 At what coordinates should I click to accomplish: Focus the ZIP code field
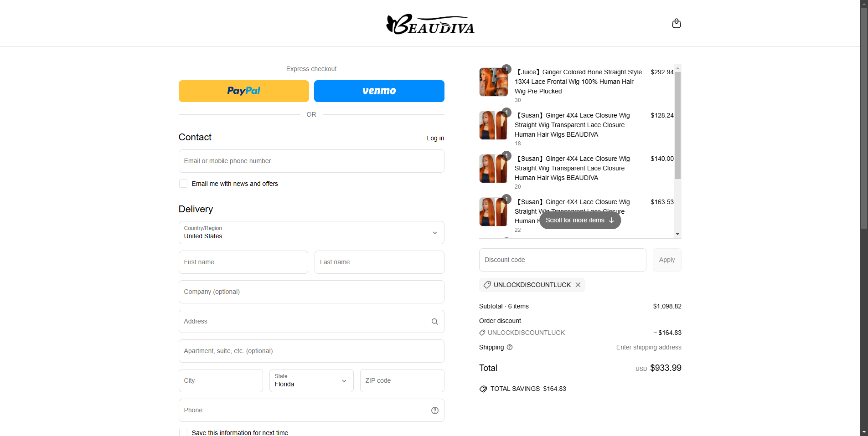tap(402, 381)
